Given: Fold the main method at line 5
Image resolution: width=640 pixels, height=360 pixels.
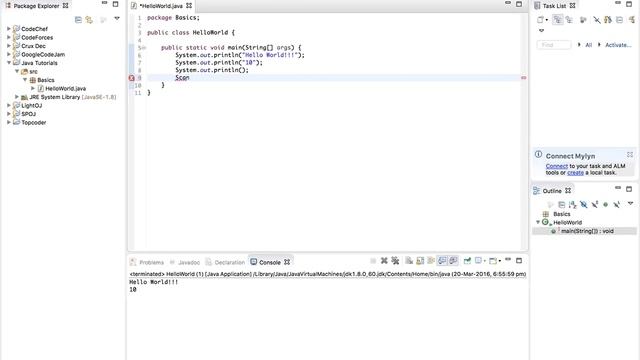Looking at the screenshot, I should coord(144,48).
